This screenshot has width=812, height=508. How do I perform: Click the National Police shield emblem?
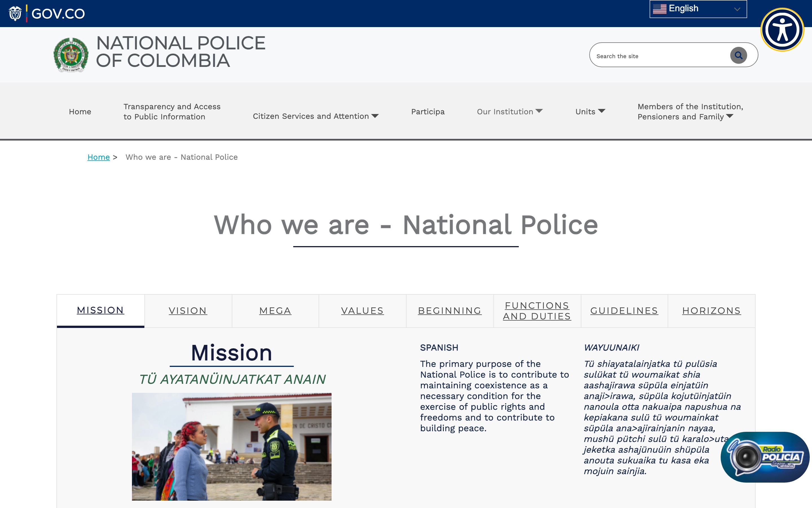71,55
